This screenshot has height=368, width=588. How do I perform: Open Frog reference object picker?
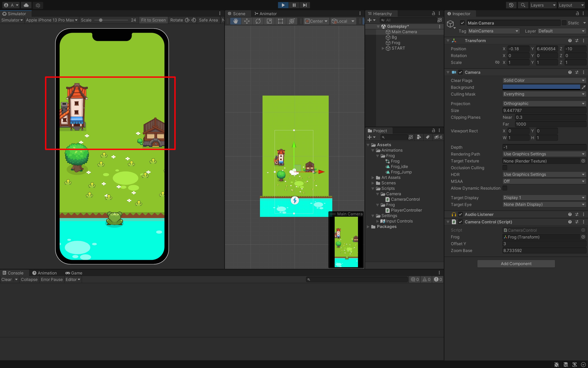(583, 237)
